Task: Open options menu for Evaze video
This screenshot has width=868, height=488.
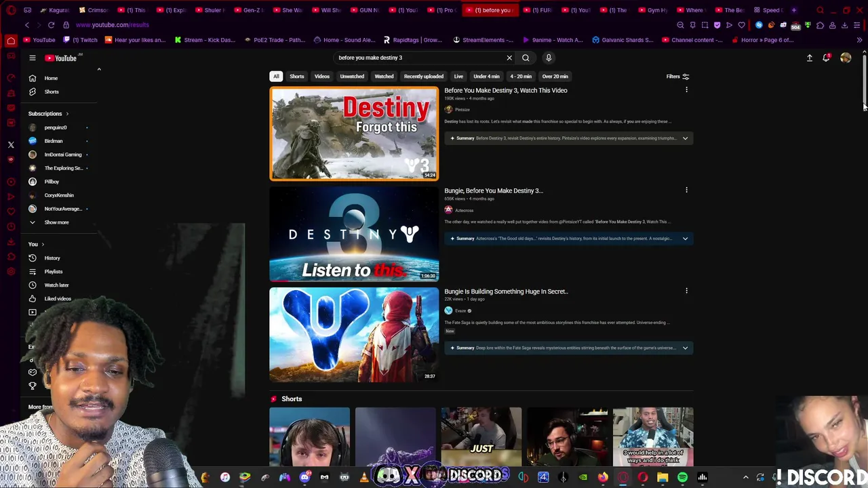Action: point(686,291)
